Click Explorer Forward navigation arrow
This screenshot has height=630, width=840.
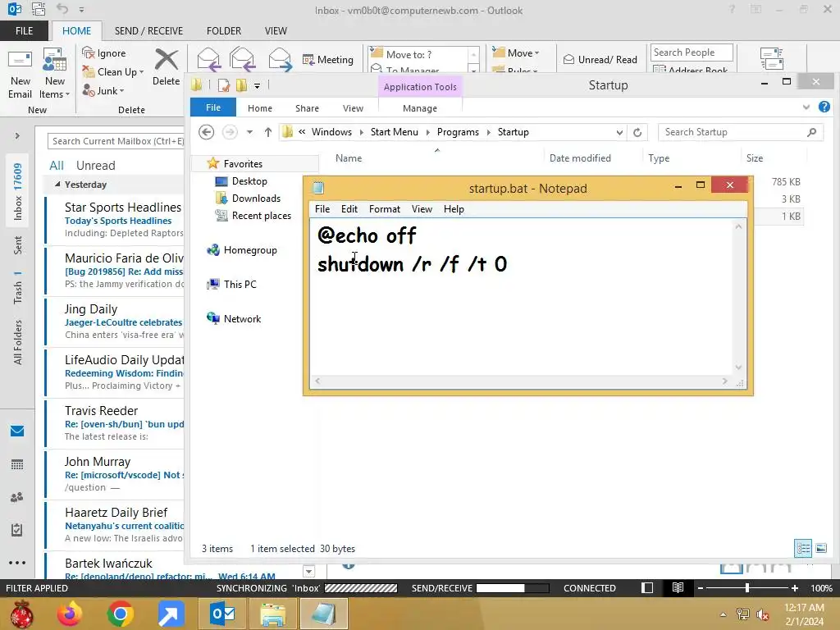(x=230, y=132)
